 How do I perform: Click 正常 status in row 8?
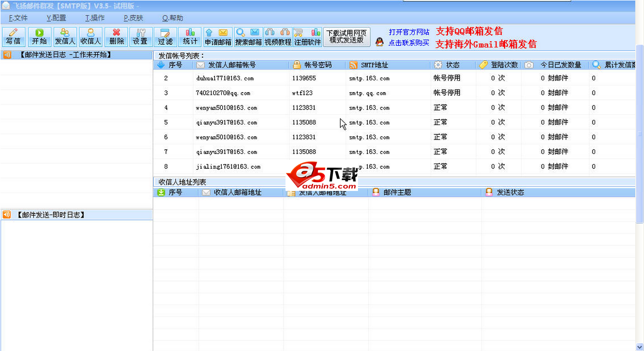pyautogui.click(x=440, y=166)
